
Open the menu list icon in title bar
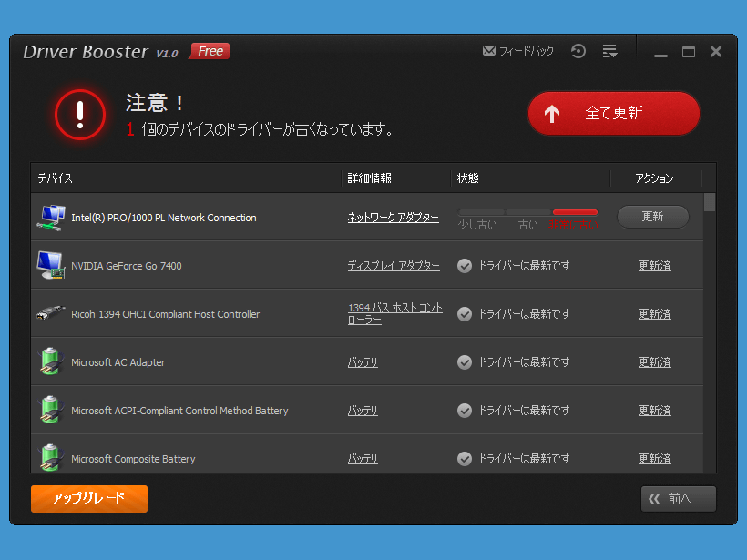609,51
